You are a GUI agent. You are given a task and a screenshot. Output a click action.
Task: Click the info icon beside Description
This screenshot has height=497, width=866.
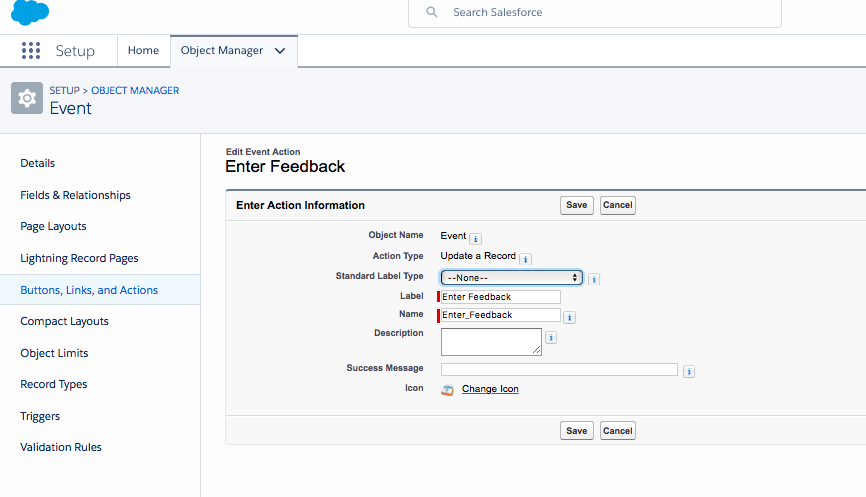tap(551, 337)
